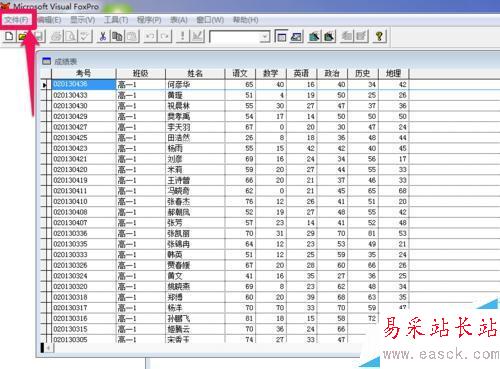Open the Data Session window icon
500x369 pixels.
pos(296,36)
